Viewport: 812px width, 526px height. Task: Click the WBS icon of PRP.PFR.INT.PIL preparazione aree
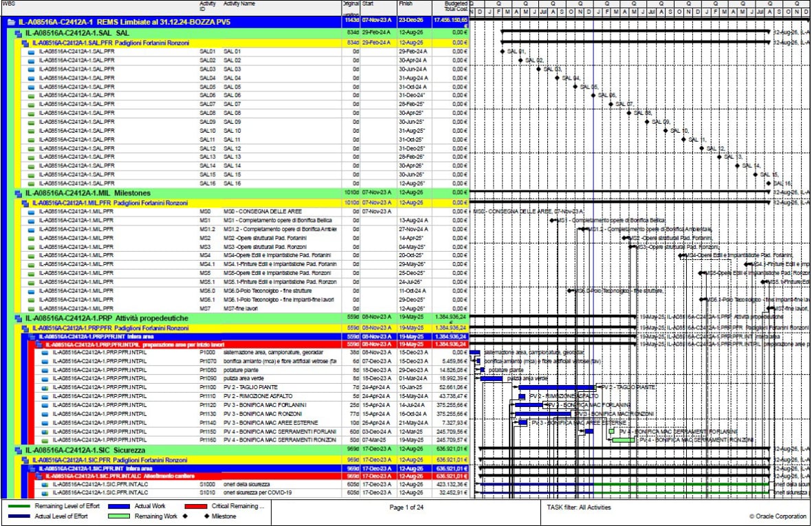click(39, 344)
